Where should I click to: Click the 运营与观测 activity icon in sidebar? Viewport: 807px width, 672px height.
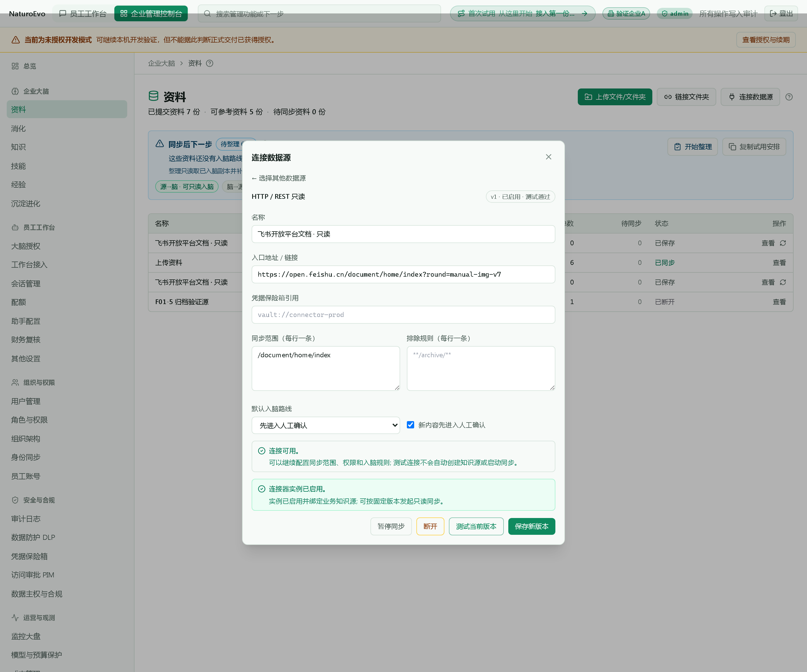pyautogui.click(x=15, y=618)
